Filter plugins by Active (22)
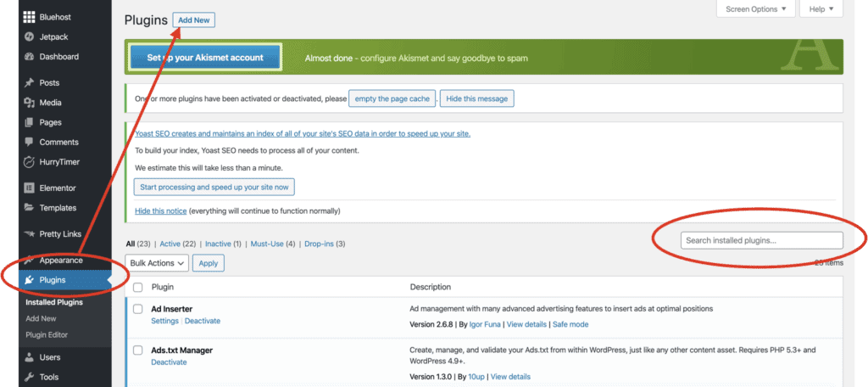 click(x=179, y=244)
